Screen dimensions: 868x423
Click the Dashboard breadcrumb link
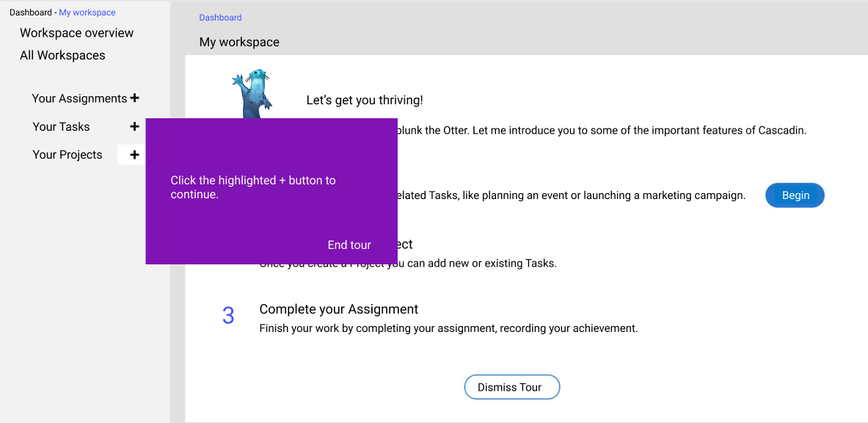220,18
